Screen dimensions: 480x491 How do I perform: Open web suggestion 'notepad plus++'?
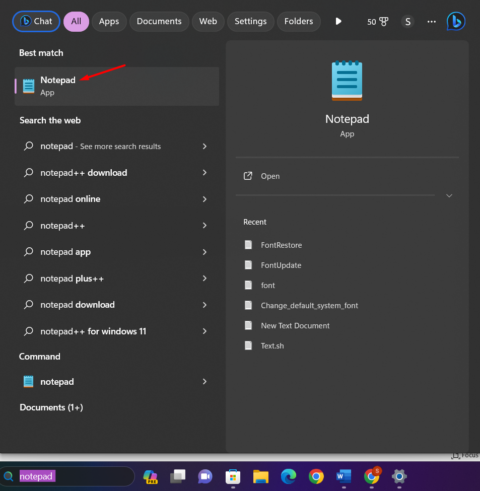click(x=72, y=278)
